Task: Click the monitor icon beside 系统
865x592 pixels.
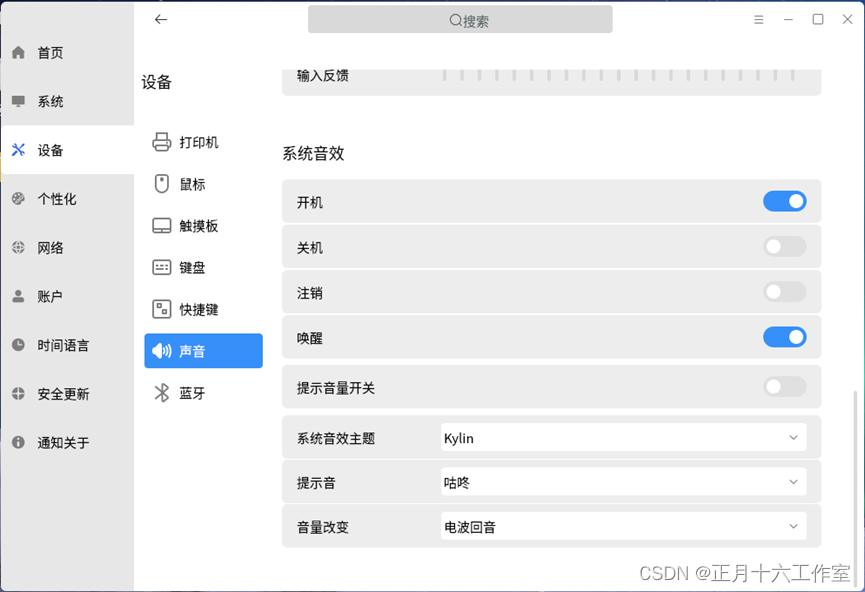Action: pyautogui.click(x=18, y=101)
